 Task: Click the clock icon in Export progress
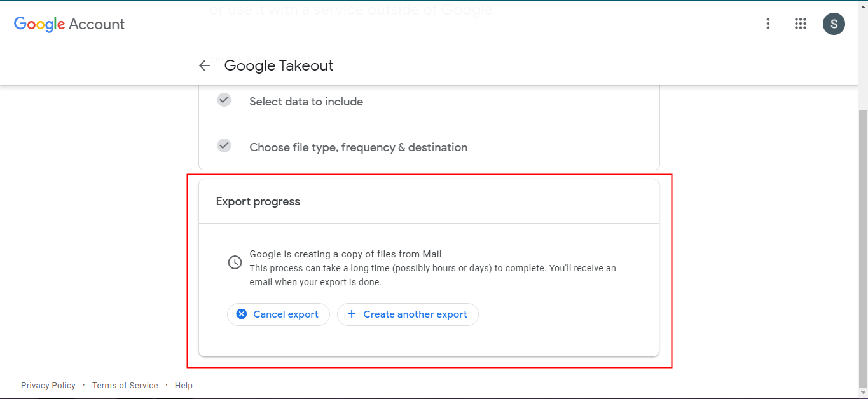235,262
